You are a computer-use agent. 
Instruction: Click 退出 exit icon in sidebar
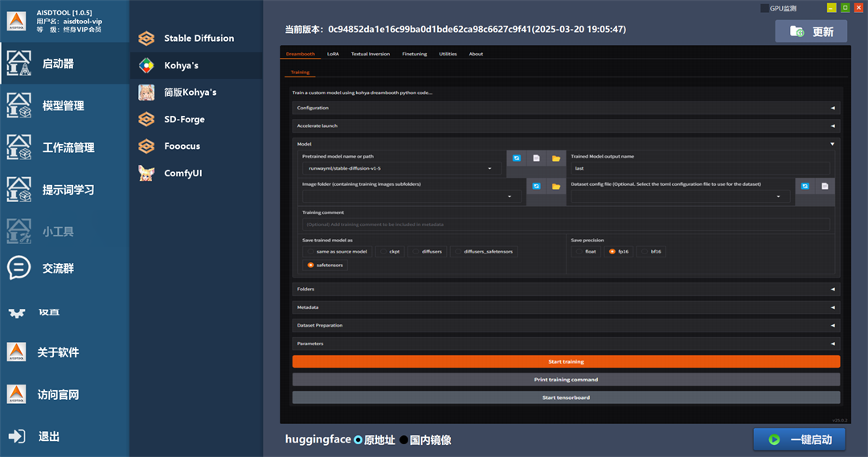(x=18, y=436)
